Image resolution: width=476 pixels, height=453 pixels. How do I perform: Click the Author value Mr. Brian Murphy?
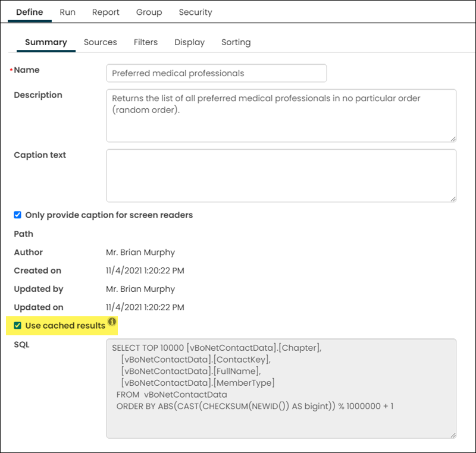[x=140, y=252]
